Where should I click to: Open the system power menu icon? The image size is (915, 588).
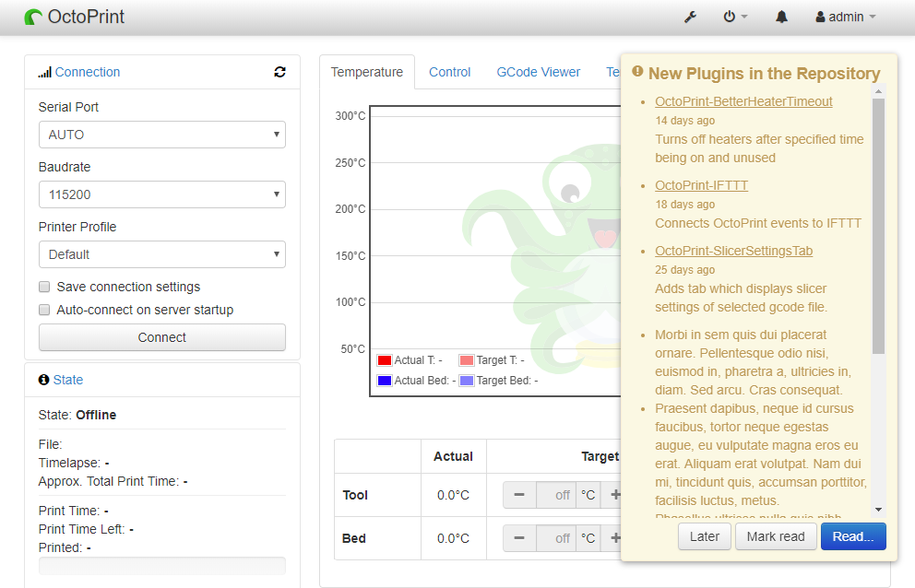pyautogui.click(x=735, y=17)
